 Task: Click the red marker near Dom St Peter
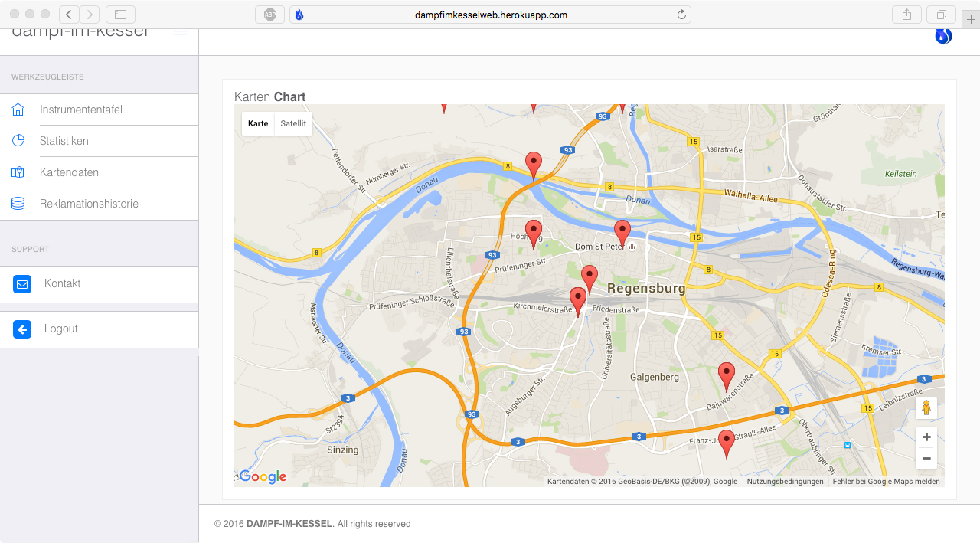point(622,234)
